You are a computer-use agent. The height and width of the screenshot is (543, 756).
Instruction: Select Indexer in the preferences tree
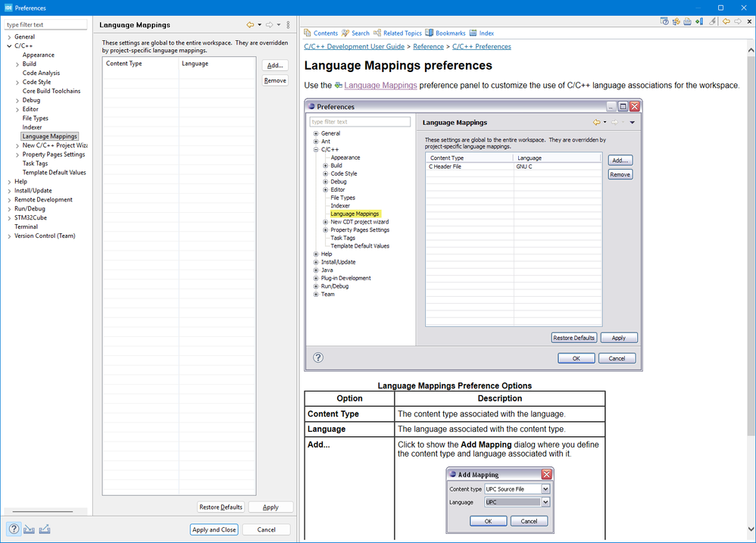[33, 127]
